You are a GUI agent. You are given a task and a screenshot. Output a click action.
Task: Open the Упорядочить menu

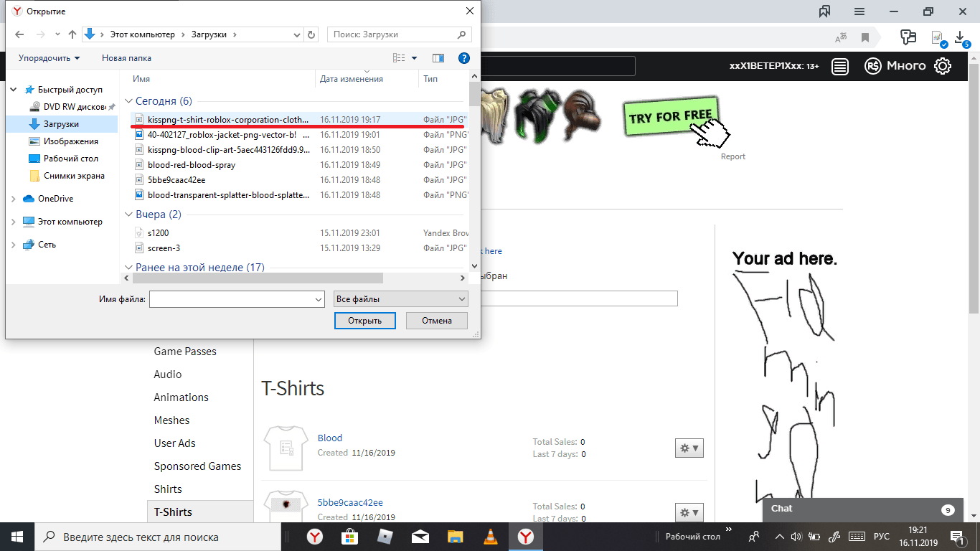pyautogui.click(x=49, y=58)
